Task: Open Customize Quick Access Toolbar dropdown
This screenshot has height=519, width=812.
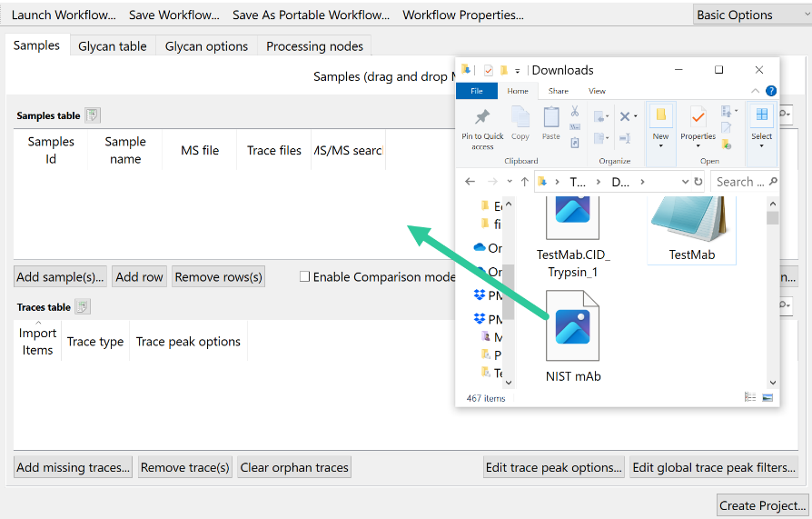Action: (x=517, y=71)
